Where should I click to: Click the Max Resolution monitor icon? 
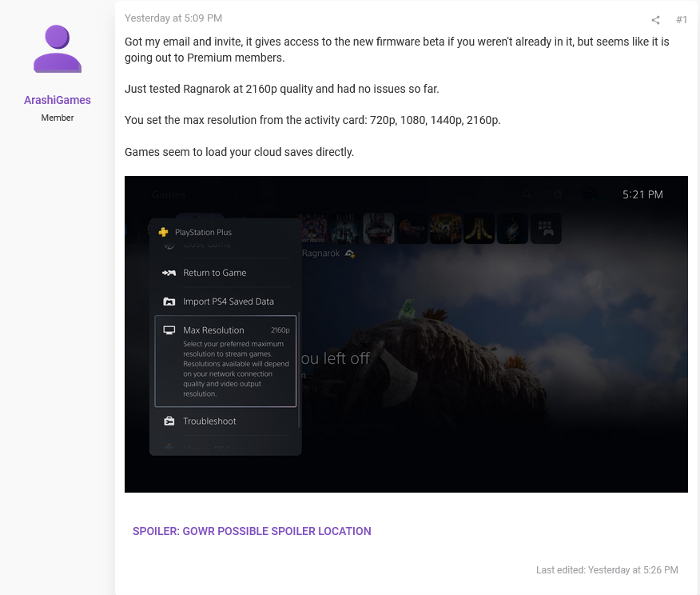[x=169, y=330]
